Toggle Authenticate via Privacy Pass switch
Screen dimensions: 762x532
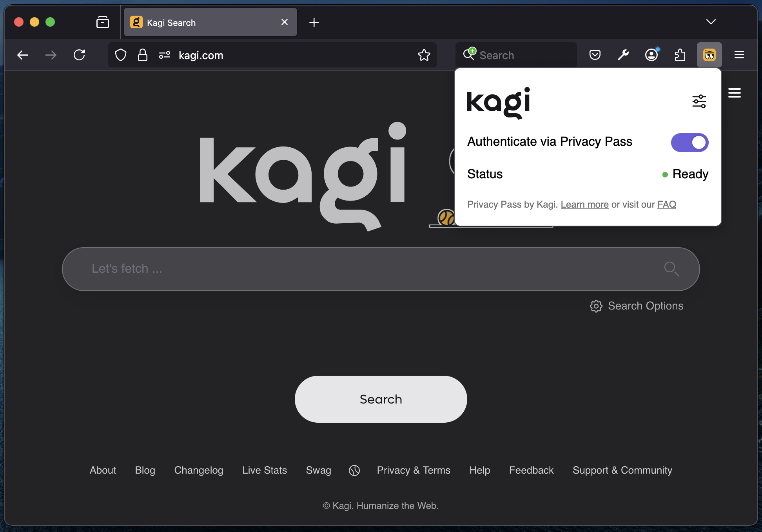point(690,143)
